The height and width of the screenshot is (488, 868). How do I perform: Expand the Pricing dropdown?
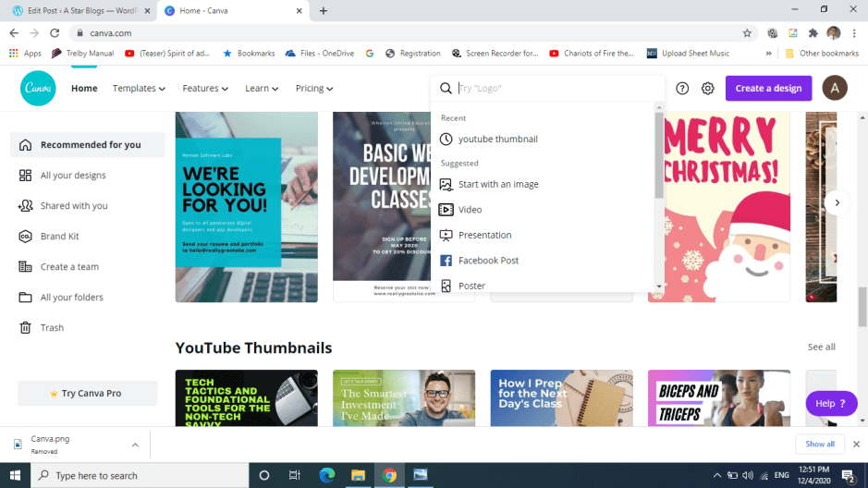(314, 88)
